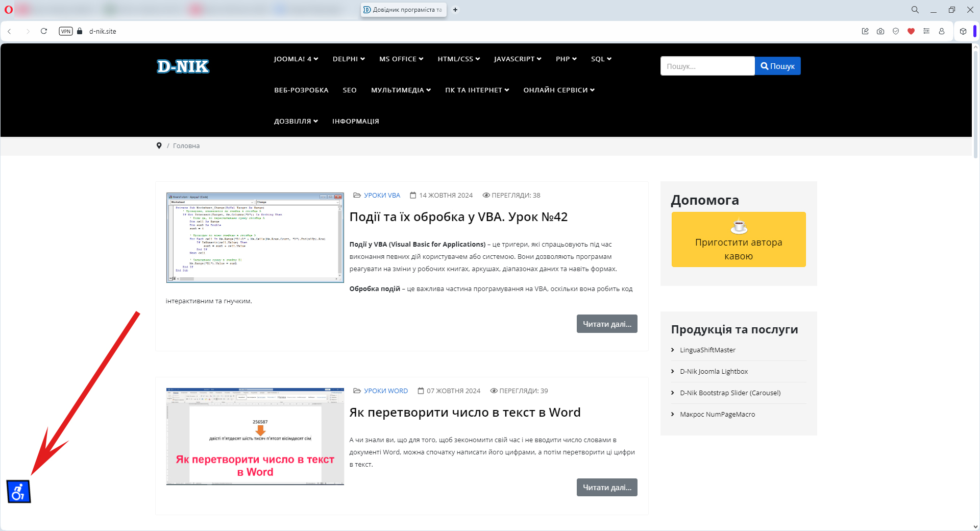Click the calendar icon by 14 ЖОВТНЯ 2024
Screen dimensions: 980x531
point(413,195)
